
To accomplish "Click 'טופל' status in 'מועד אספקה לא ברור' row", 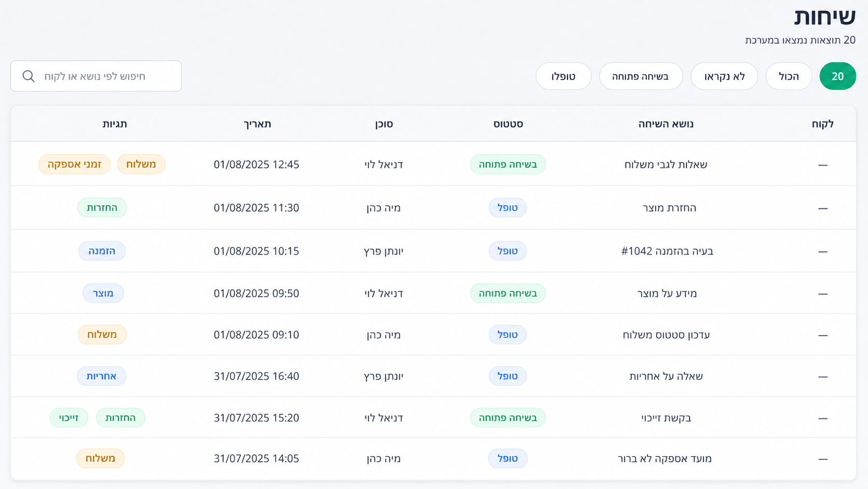I will pos(508,458).
